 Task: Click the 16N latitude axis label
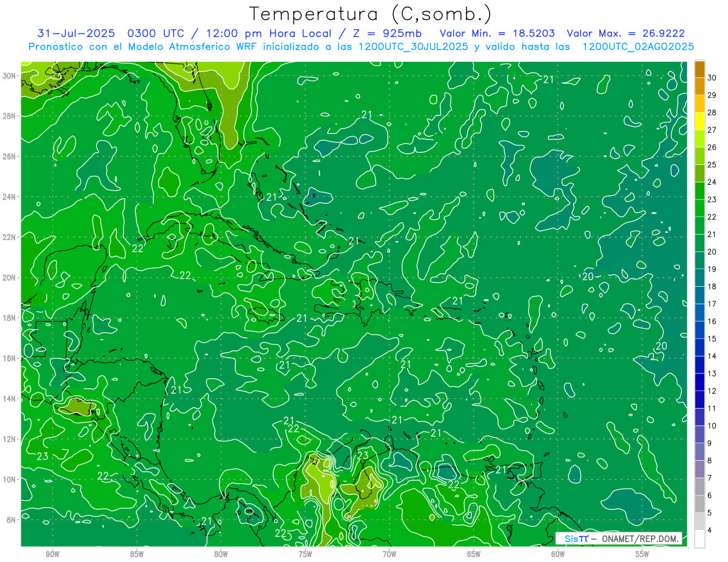[9, 358]
